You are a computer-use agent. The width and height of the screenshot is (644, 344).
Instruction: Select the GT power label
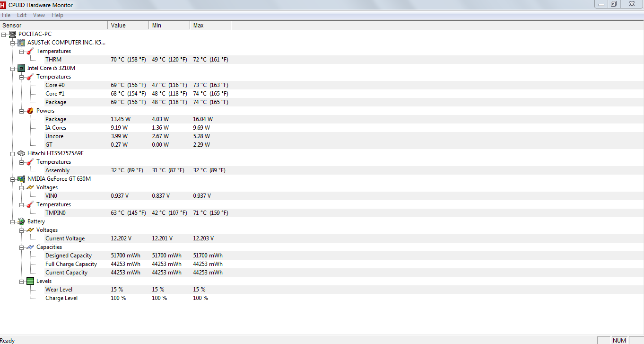coord(49,145)
